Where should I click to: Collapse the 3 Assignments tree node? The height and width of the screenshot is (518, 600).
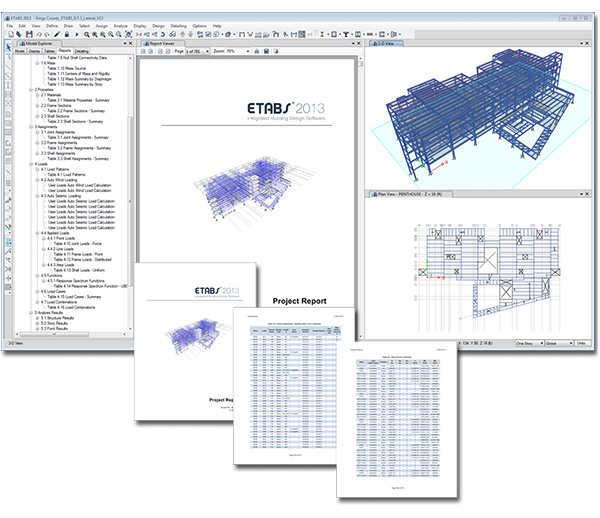[31, 127]
